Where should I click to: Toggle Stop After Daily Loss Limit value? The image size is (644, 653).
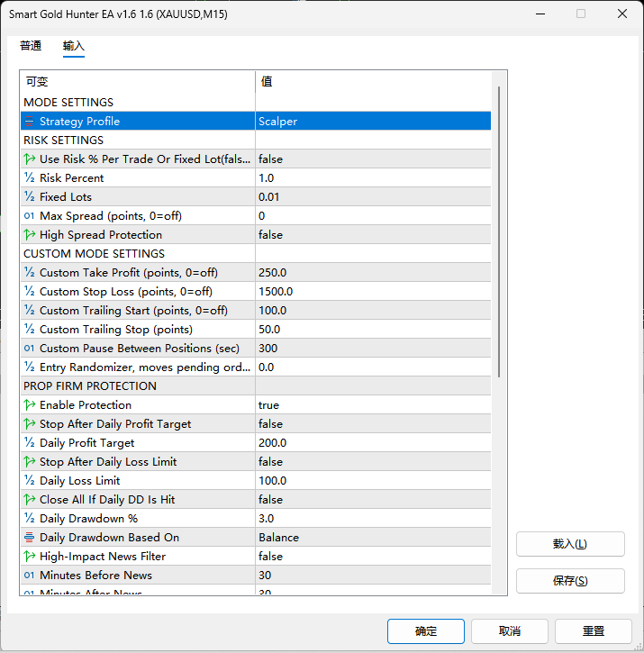373,462
